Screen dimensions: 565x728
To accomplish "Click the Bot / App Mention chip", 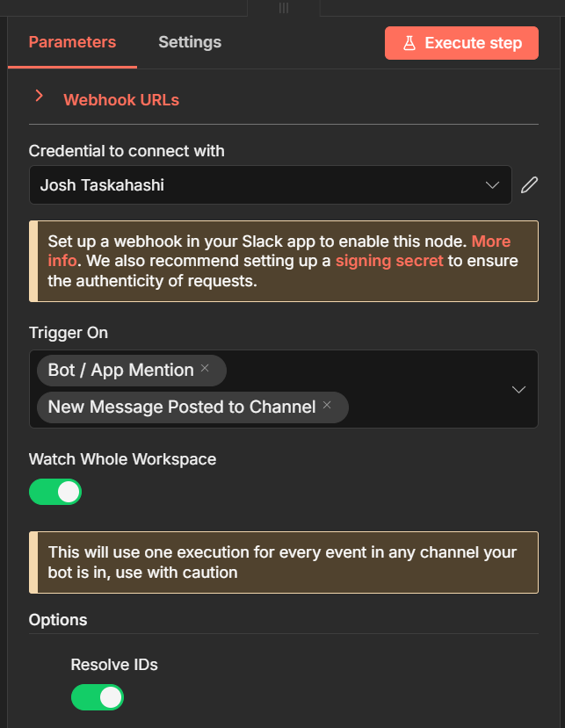I will point(120,371).
